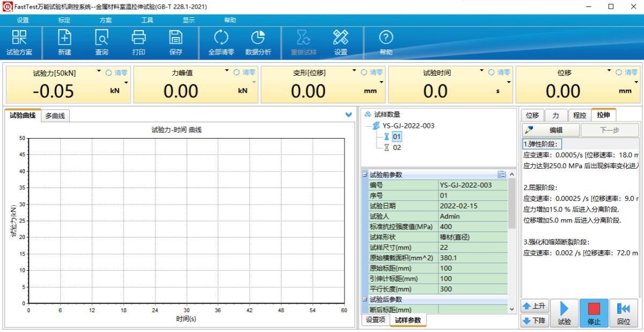Open dropdown arrow beside 试验时间 title
This screenshot has height=332, width=644.
[482, 70]
